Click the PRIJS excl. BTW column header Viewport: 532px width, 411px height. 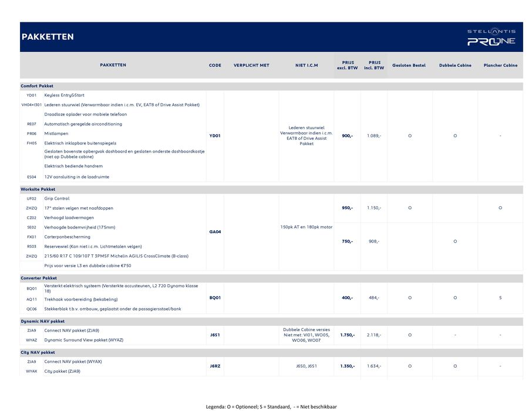coord(347,65)
